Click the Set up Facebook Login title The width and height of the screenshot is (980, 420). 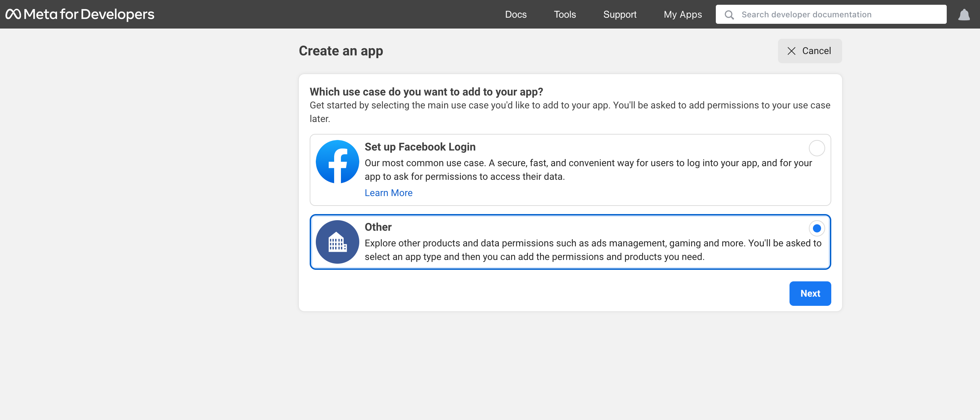tap(420, 147)
